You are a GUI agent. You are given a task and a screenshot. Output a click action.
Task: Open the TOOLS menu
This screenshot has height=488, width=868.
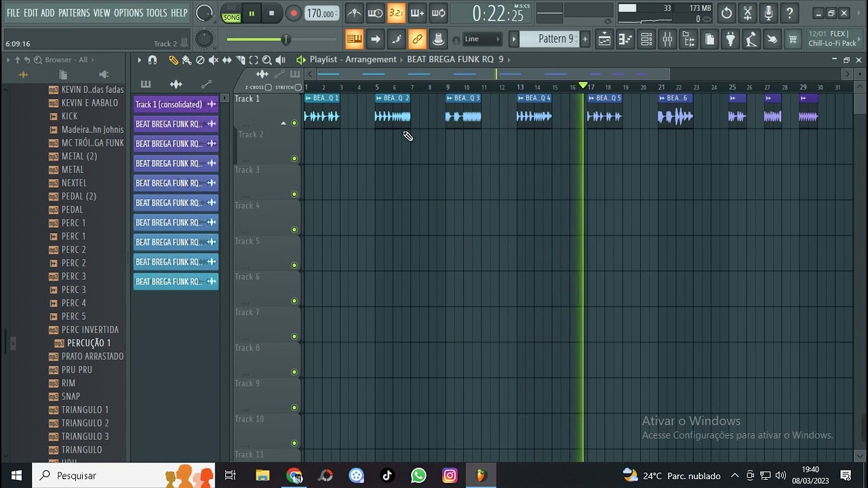[x=156, y=13]
